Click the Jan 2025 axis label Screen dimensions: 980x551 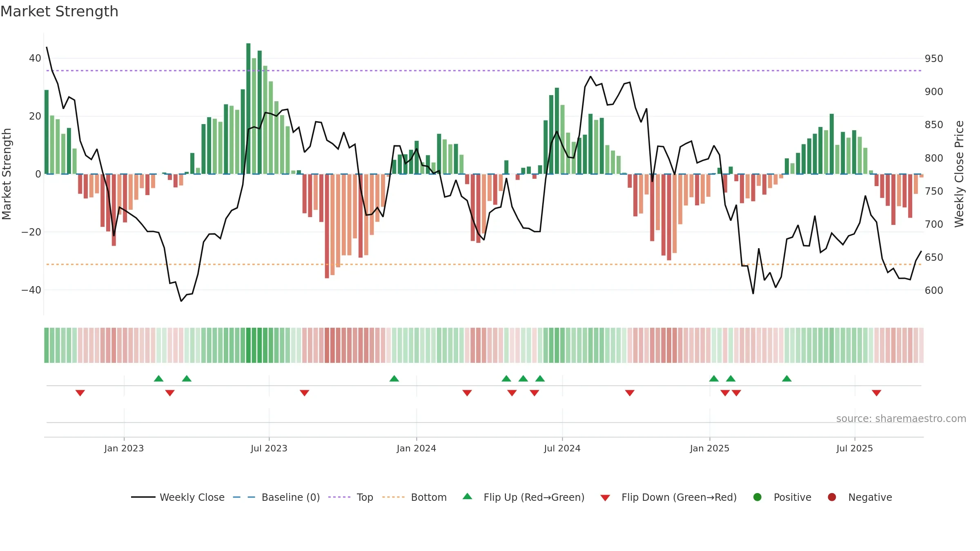710,448
